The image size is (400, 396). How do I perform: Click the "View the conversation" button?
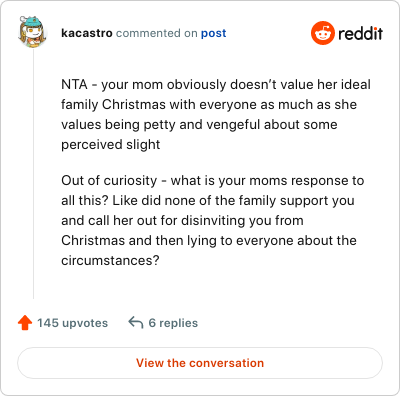[200, 363]
